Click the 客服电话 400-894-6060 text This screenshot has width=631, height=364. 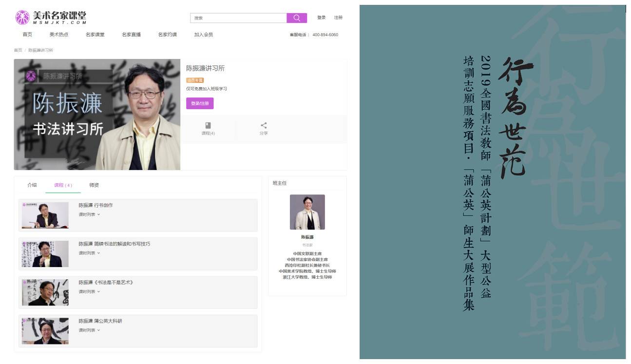tap(314, 35)
